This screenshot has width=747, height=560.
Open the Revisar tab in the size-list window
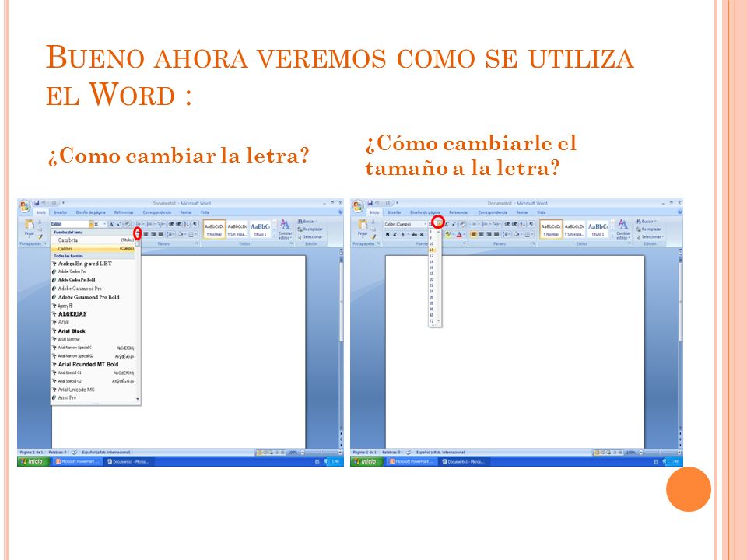[x=522, y=212]
